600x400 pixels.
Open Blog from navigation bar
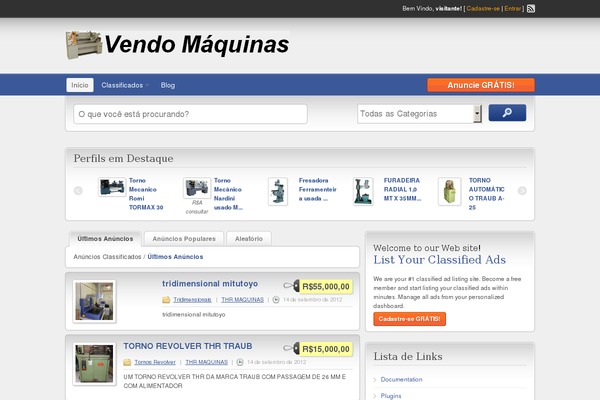click(168, 85)
